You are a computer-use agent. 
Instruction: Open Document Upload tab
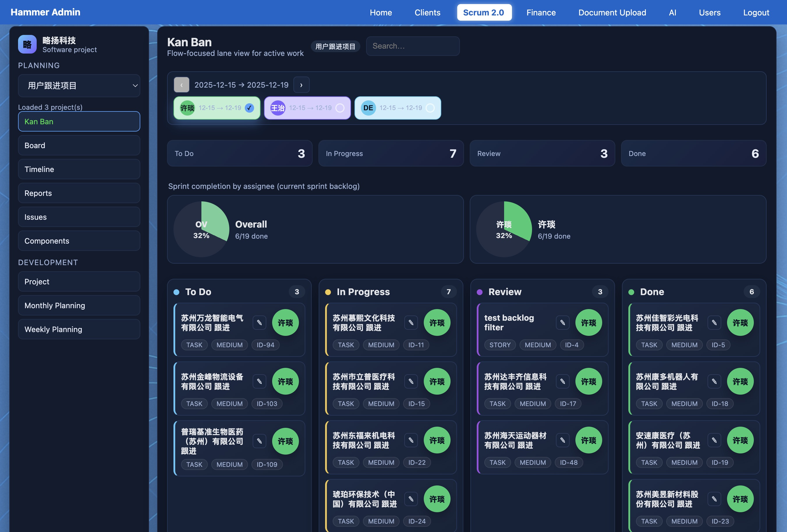click(612, 13)
